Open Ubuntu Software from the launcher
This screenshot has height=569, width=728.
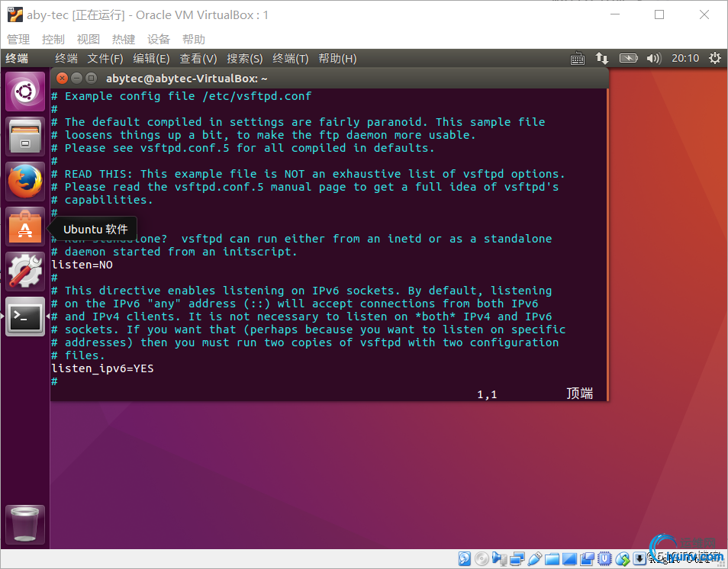tap(25, 227)
